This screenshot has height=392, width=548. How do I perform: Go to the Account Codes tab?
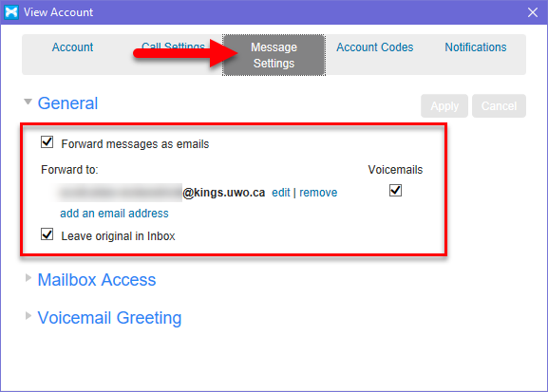374,47
